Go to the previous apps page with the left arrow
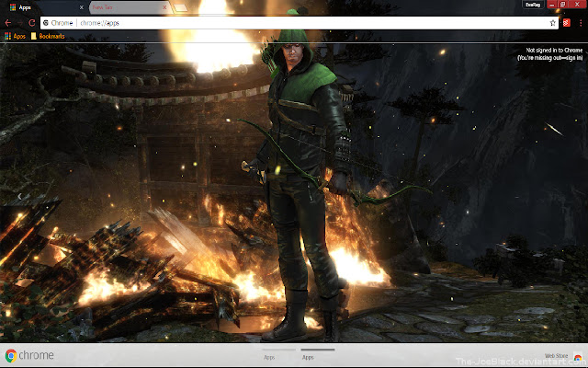588x368 pixels. [19, 196]
